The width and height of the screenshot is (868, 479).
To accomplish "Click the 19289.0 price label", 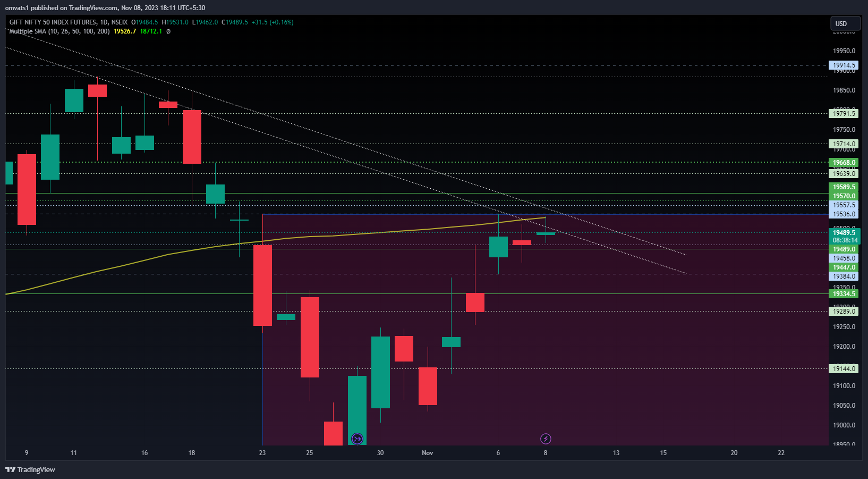I will click(x=844, y=312).
